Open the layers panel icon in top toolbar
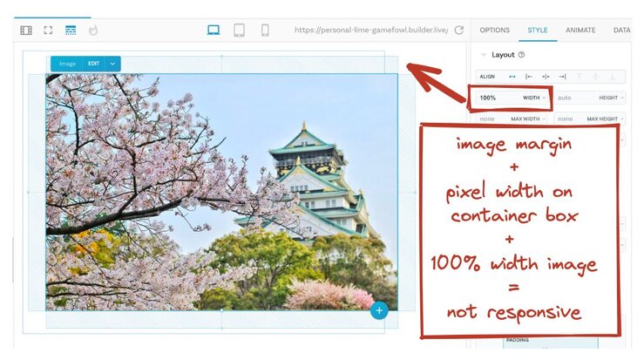The width and height of the screenshot is (644, 360). click(26, 31)
